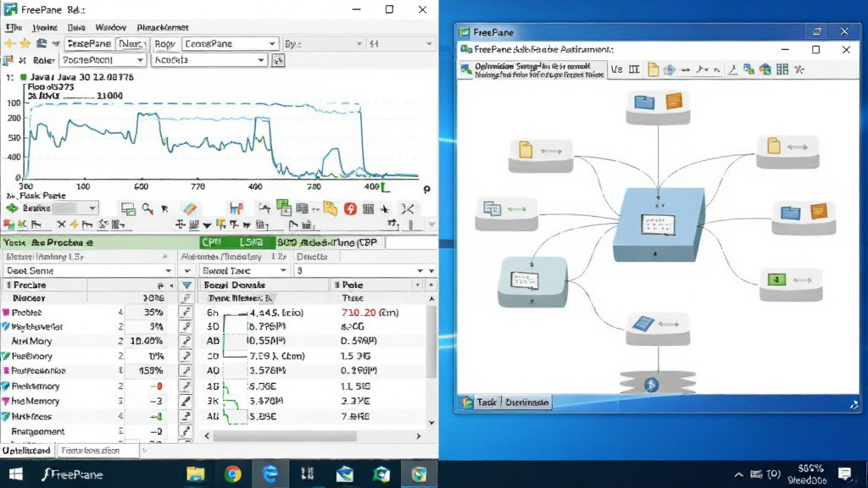Select the green icon node at lower right
The image size is (868, 488).
791,285
